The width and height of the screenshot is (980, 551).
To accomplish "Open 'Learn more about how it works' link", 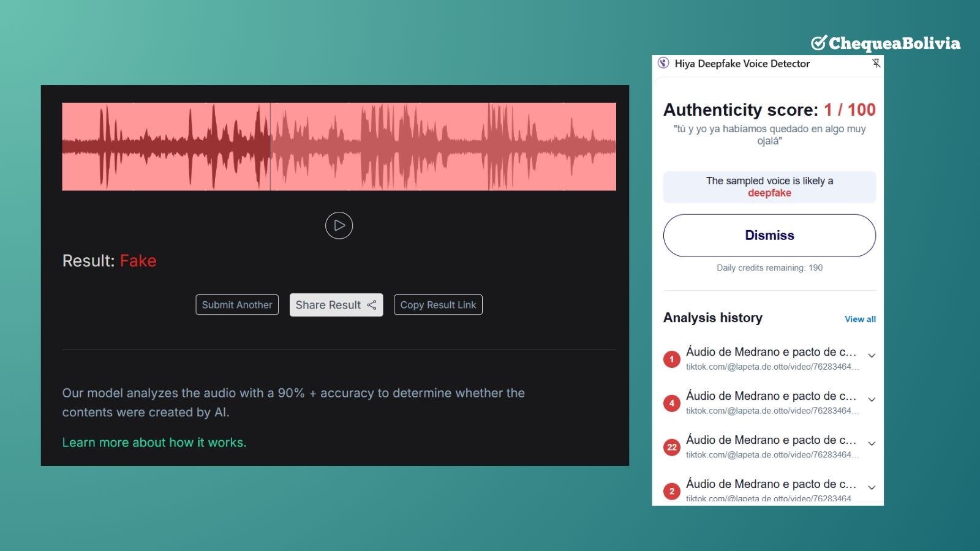I will coord(154,443).
